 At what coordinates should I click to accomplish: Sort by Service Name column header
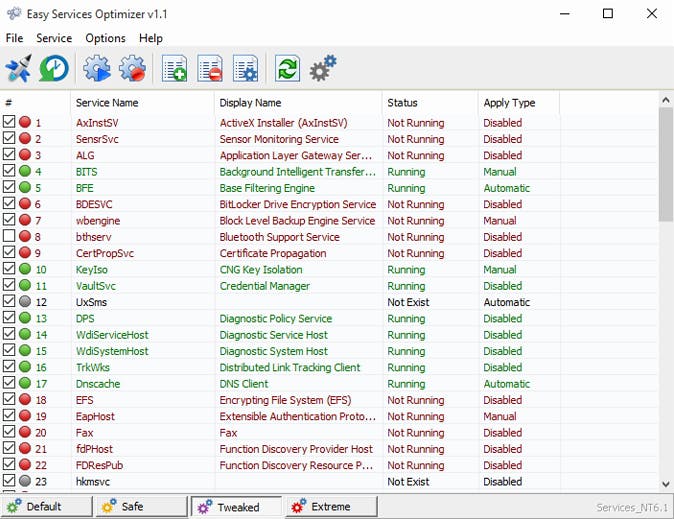coord(142,103)
